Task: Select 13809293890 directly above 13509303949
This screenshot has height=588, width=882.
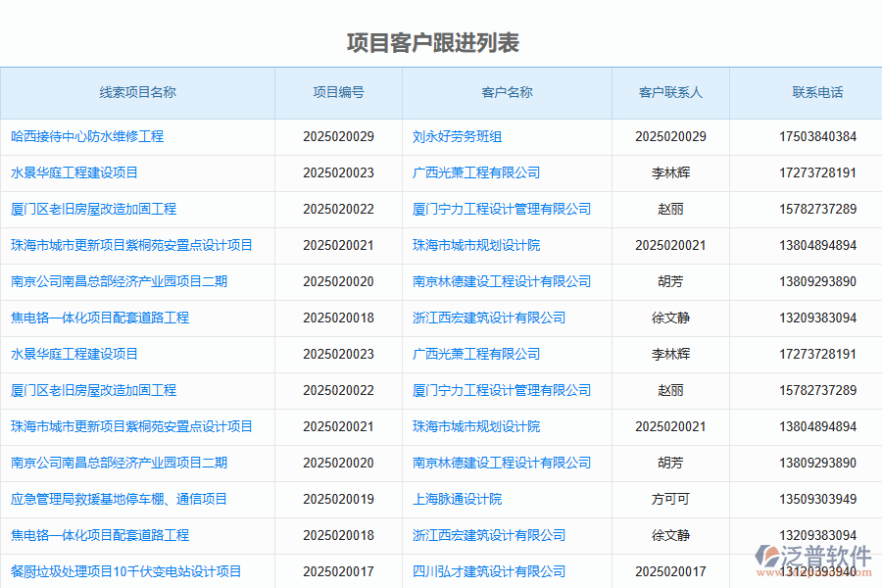Action: click(818, 463)
